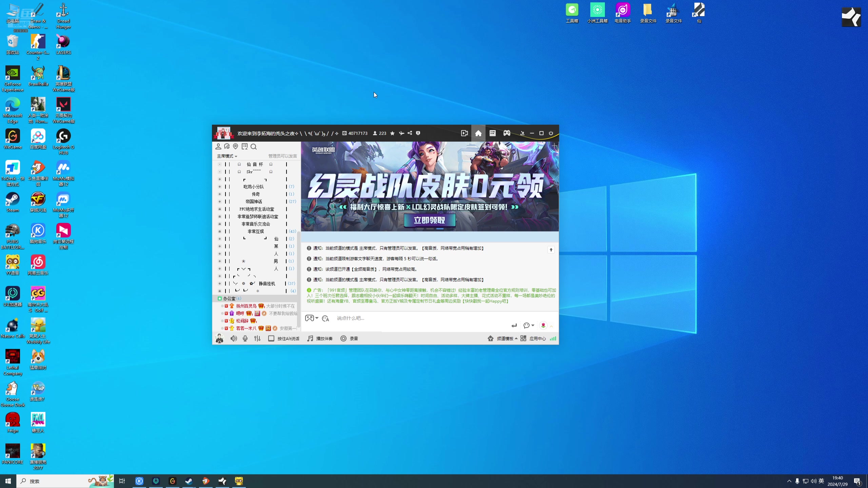This screenshot has height=488, width=868.
Task: Select user 若若一米八 in member list
Action: [x=246, y=328]
